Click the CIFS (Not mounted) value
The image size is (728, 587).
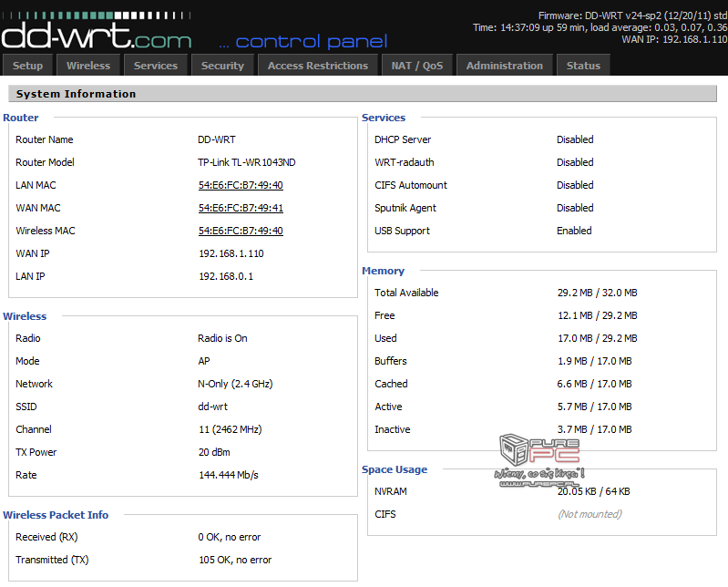(590, 514)
